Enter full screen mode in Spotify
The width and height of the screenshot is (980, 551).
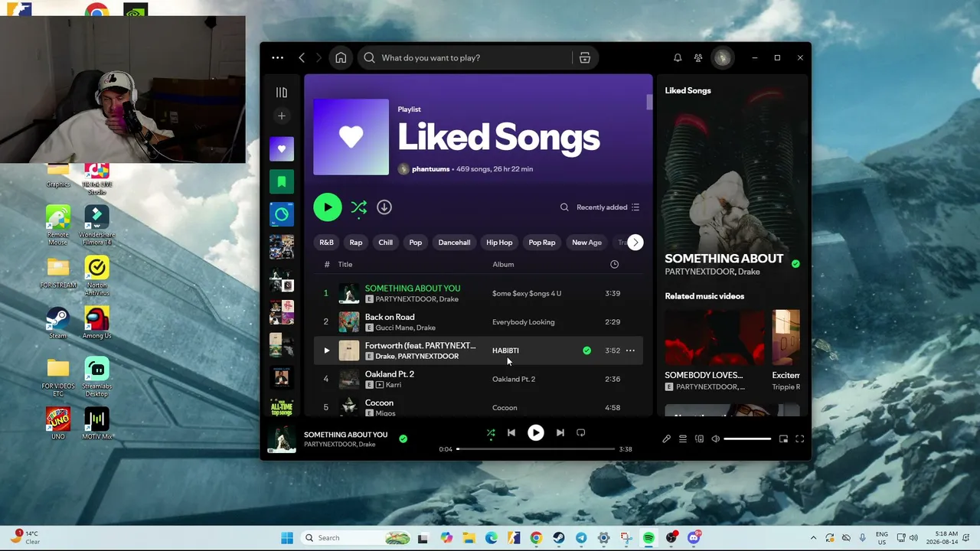click(x=799, y=439)
